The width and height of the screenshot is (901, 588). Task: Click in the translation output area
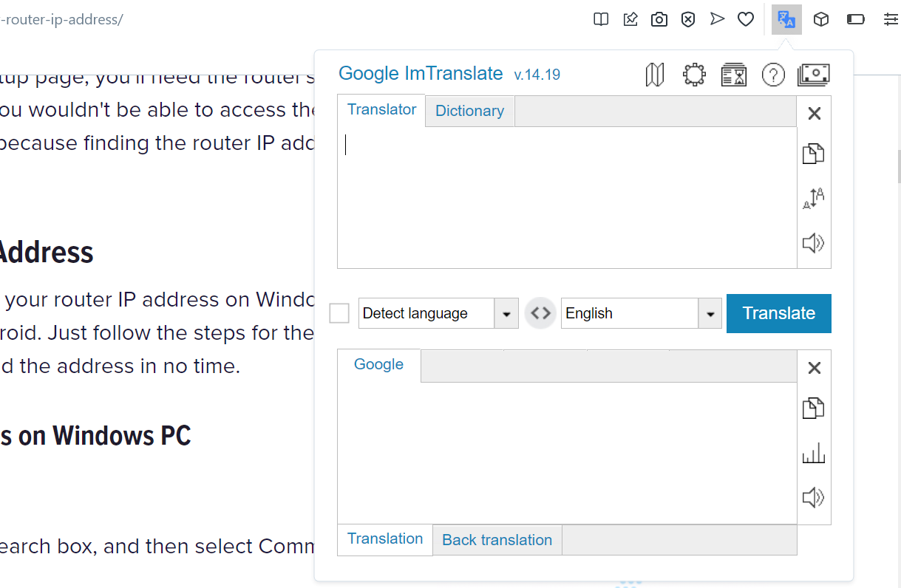[x=567, y=453]
